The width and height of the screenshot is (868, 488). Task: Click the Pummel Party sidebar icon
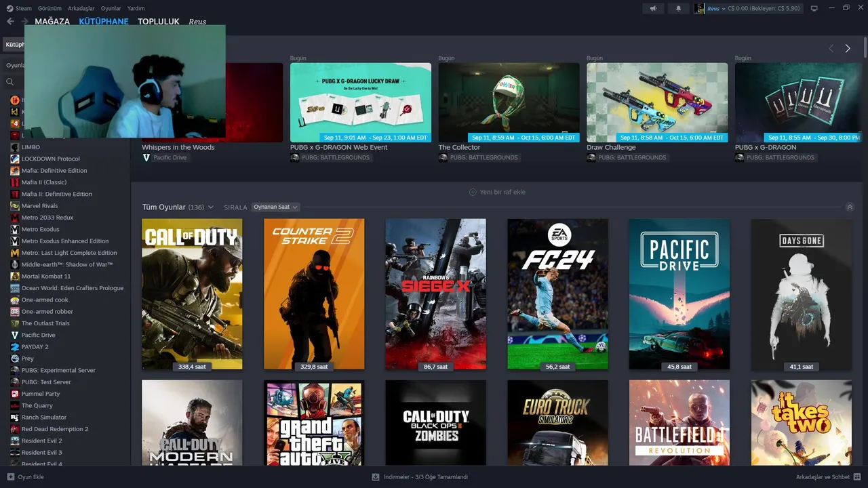(15, 394)
